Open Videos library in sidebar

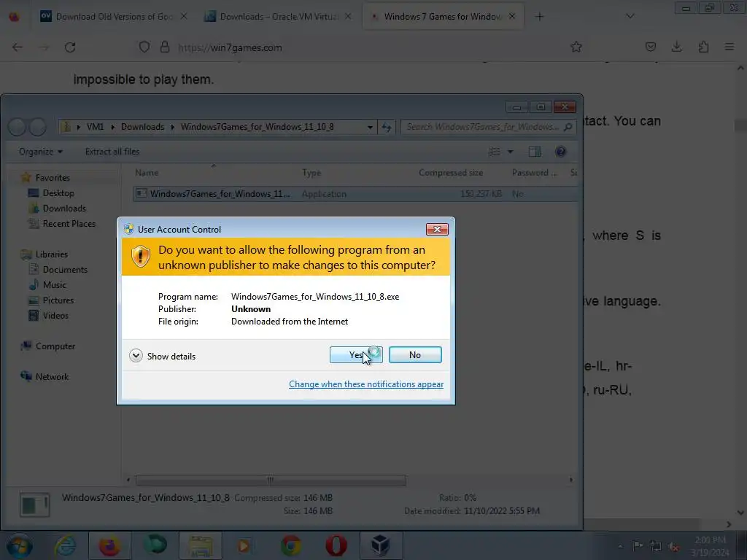(x=55, y=315)
